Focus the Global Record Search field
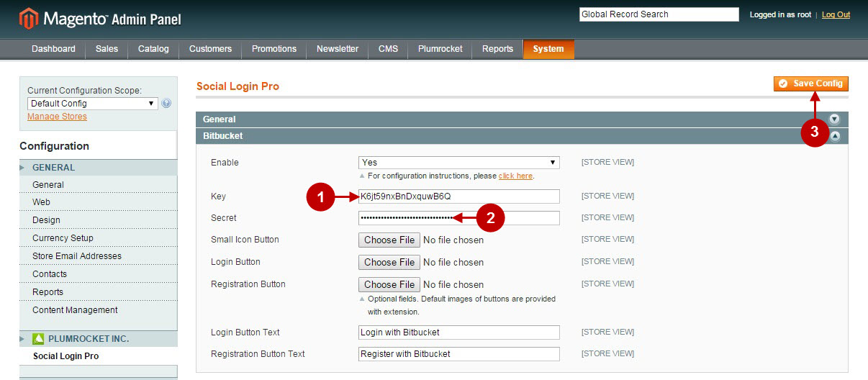 click(x=659, y=14)
